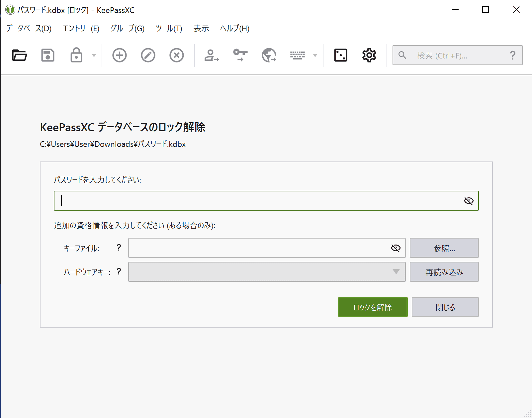Toggle password visibility eye icon

pyautogui.click(x=469, y=201)
